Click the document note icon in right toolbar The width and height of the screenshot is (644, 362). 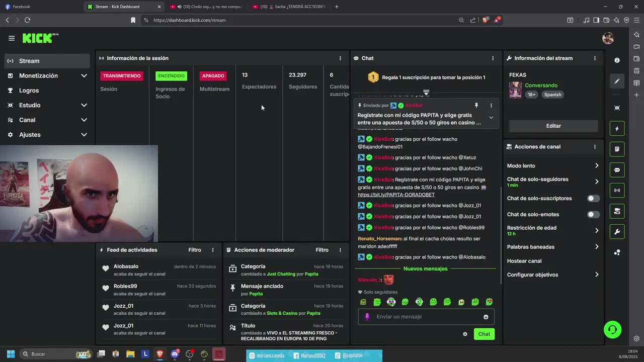pyautogui.click(x=617, y=149)
